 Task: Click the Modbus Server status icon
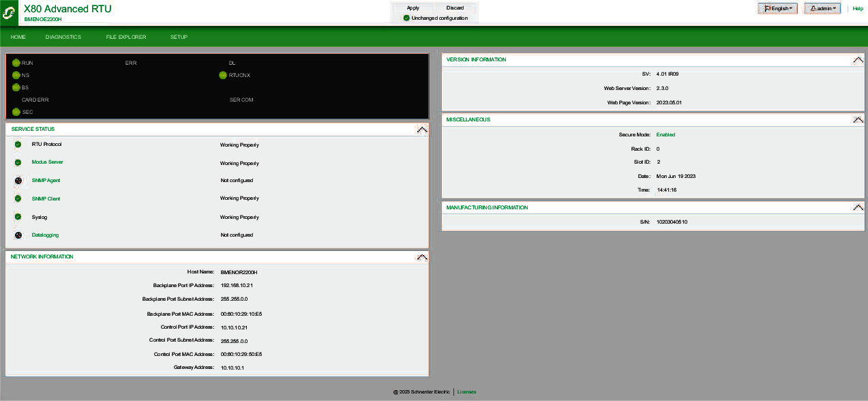18,162
